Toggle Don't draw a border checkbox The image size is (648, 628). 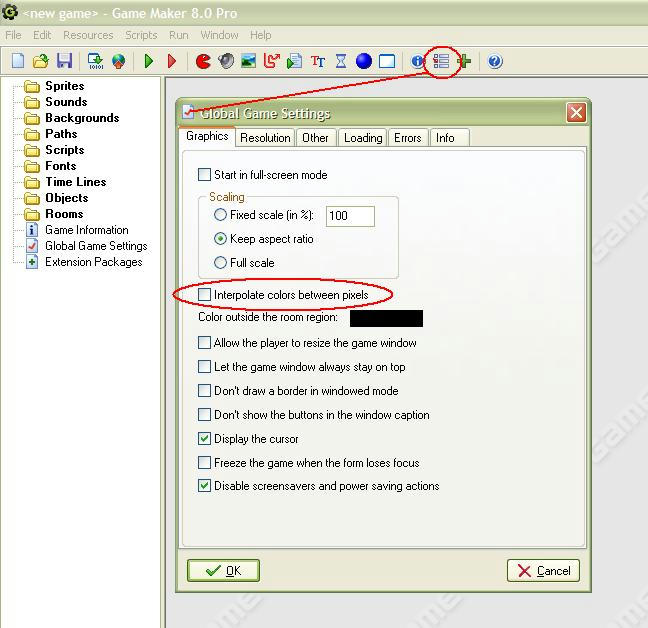click(x=205, y=391)
